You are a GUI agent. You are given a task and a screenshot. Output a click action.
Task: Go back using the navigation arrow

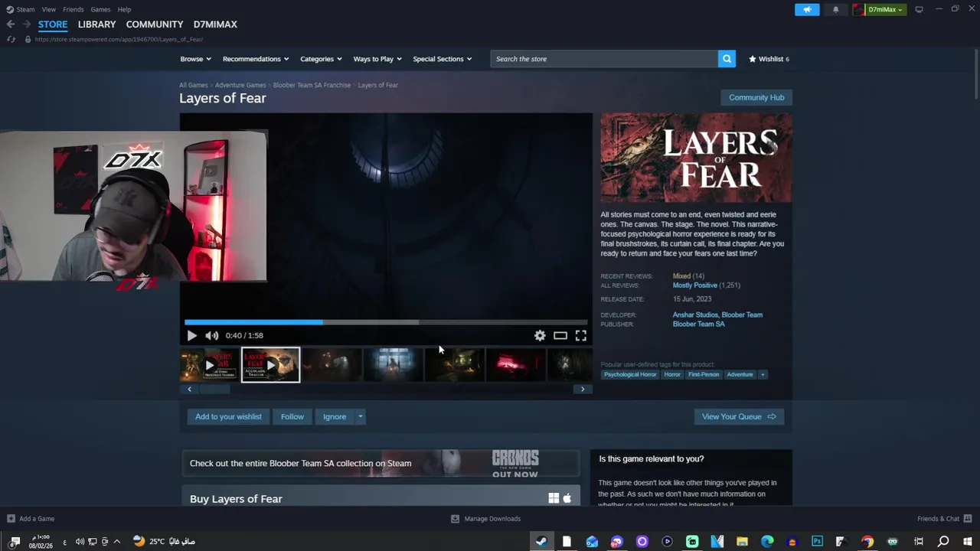(x=11, y=24)
